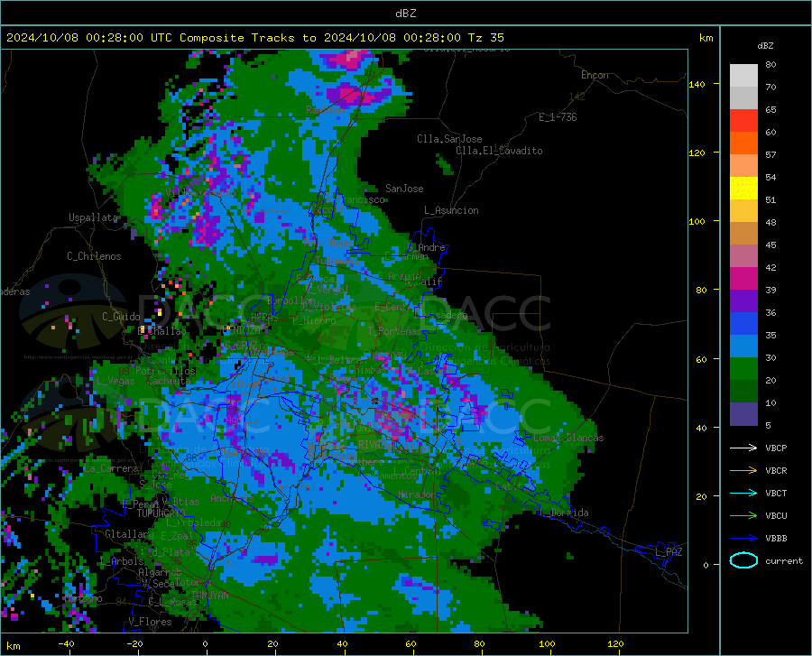The width and height of the screenshot is (812, 656).
Task: Click the 'dBZ' label above color scale
Action: [x=765, y=45]
